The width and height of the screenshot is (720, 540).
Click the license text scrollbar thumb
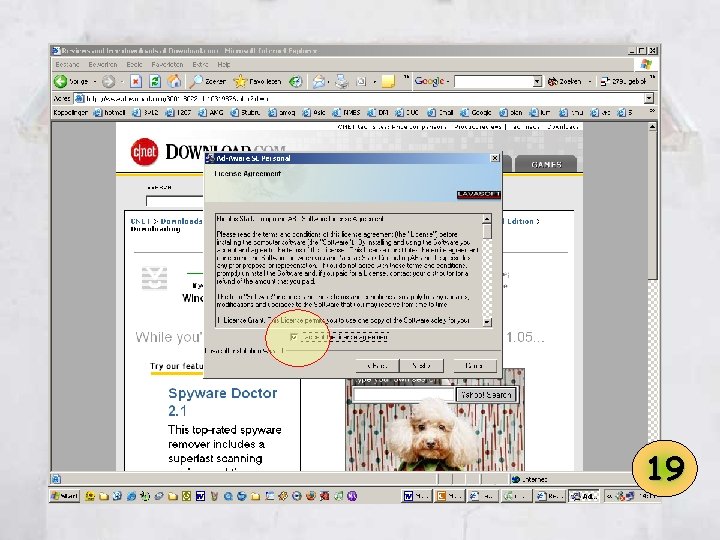pos(487,231)
